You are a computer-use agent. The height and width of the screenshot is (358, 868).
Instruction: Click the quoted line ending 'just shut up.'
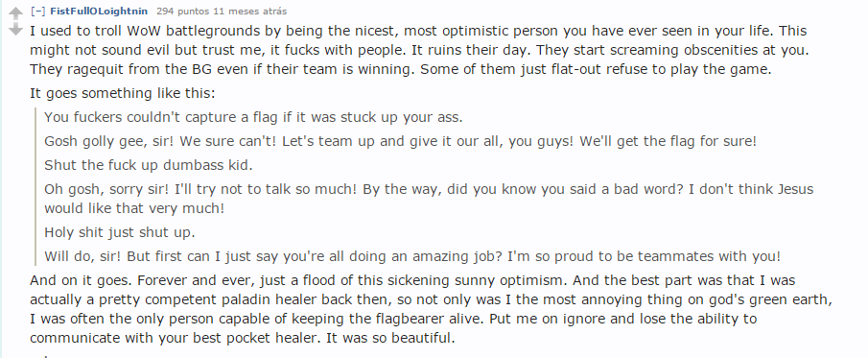point(120,232)
